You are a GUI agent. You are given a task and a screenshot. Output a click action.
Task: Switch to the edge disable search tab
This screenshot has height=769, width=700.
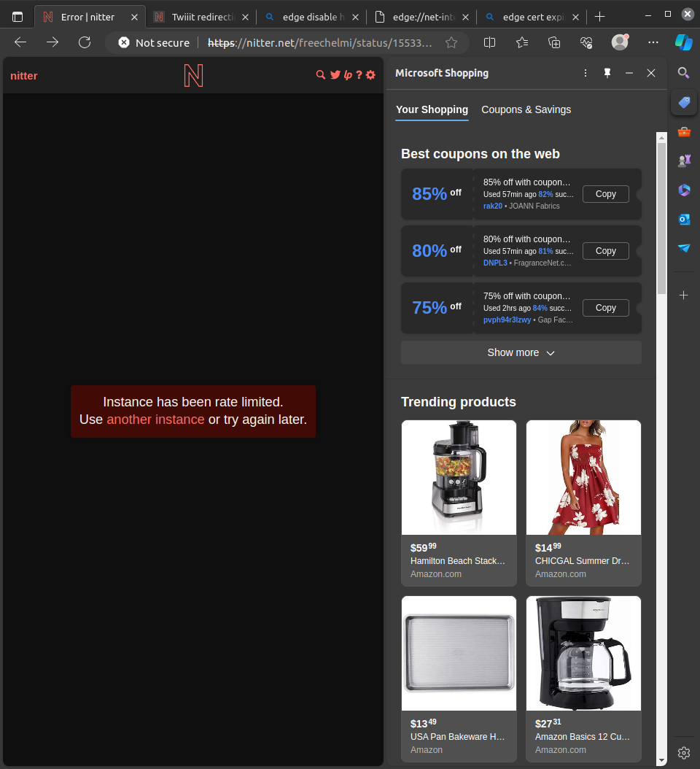(312, 18)
